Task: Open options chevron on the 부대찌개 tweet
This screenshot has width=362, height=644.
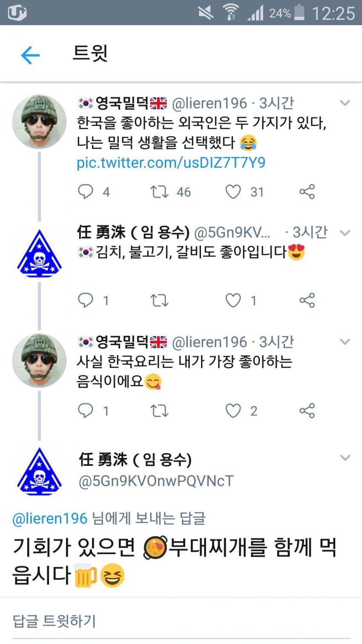Action: [345, 458]
